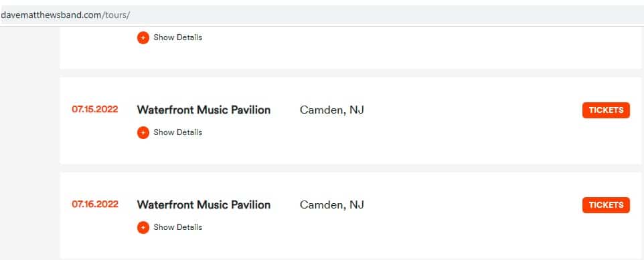Image resolution: width=644 pixels, height=260 pixels.
Task: Click the orange plus icon for the 07.16.2022 show
Action: pos(143,227)
